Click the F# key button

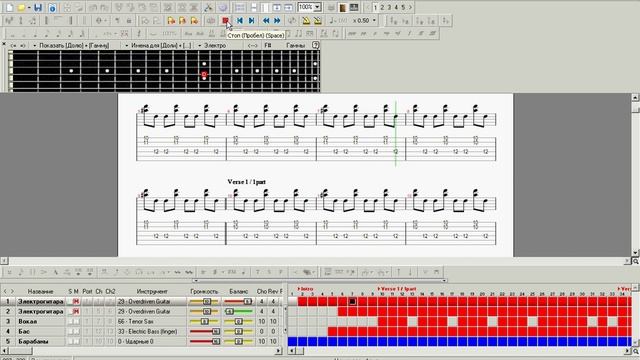coord(268,45)
